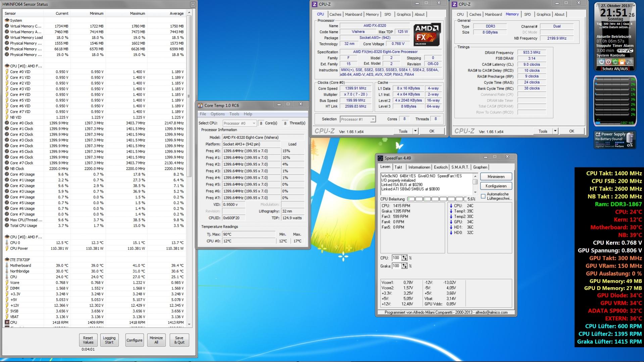Click the CPU-Z icon in the CPU tab window
Screen dimensions: 644x362
(x=314, y=4)
